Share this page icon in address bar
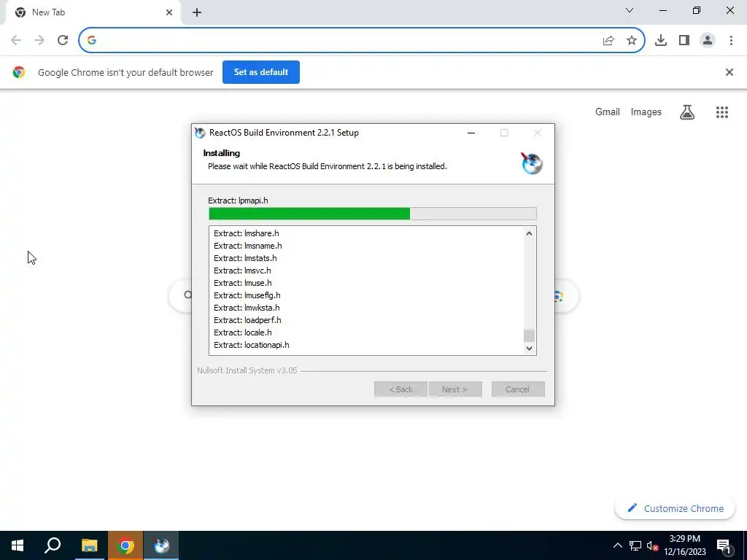The width and height of the screenshot is (747, 560). tap(608, 41)
